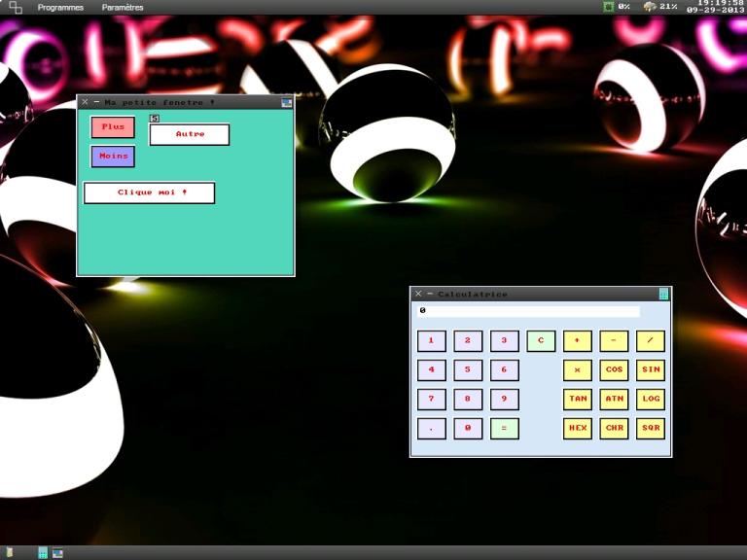The image size is (747, 560).
Task: Click the CHR function key
Action: [x=614, y=428]
